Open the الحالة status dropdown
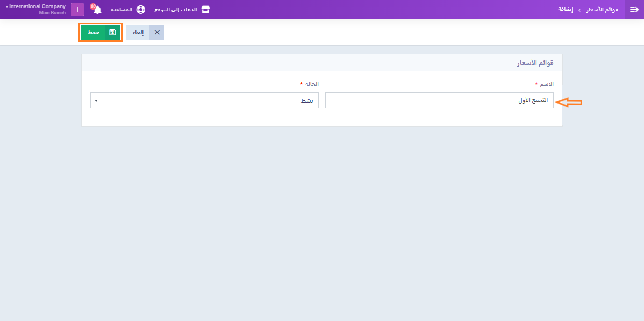 [x=204, y=100]
